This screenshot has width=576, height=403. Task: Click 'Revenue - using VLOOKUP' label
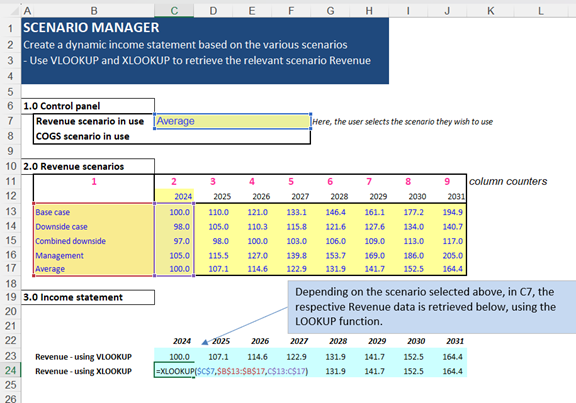pos(83,357)
